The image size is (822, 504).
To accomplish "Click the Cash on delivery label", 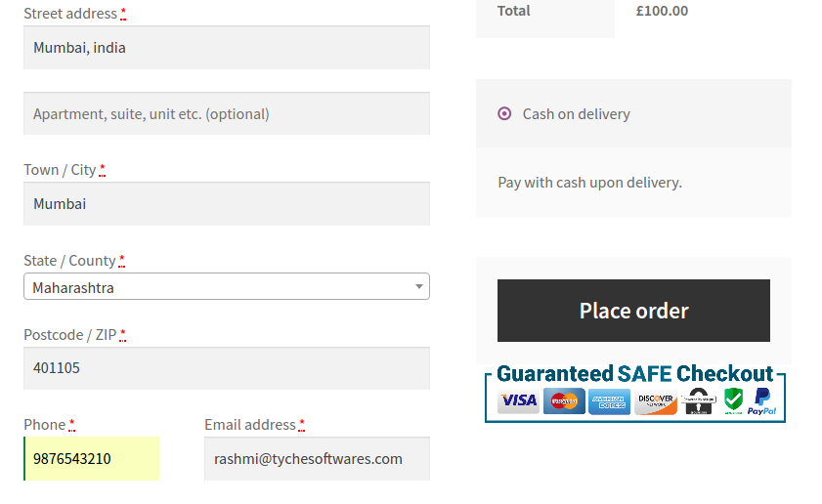I will [576, 114].
